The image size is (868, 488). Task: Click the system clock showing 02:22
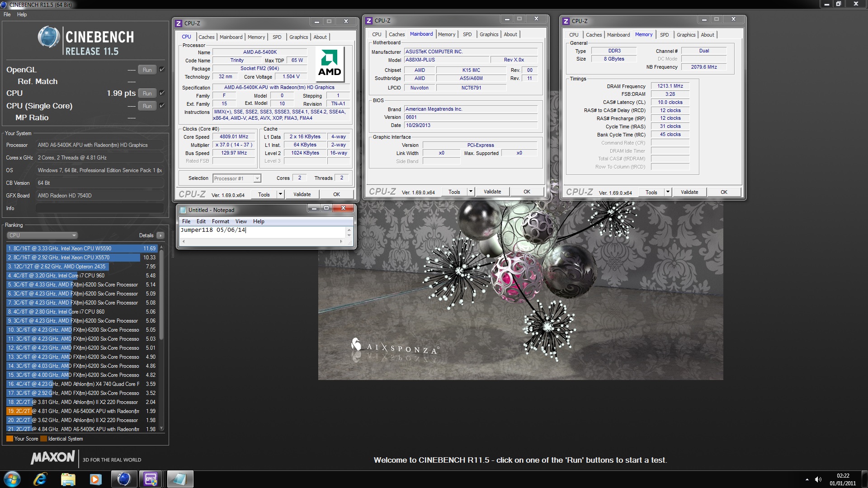(843, 476)
